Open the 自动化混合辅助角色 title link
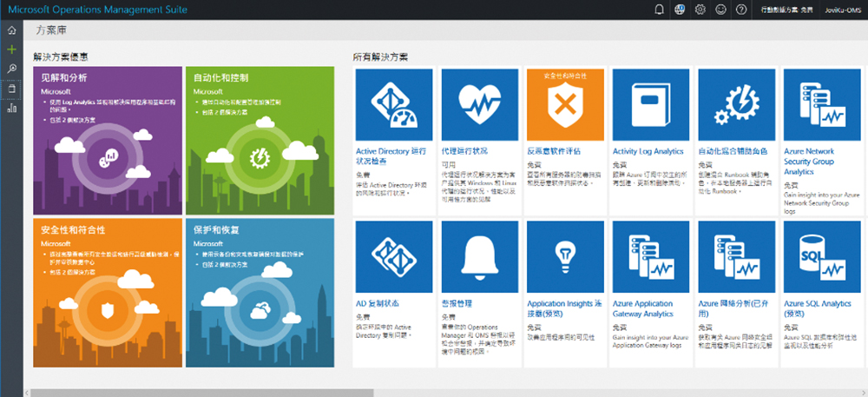This screenshot has height=397, width=868. [733, 151]
